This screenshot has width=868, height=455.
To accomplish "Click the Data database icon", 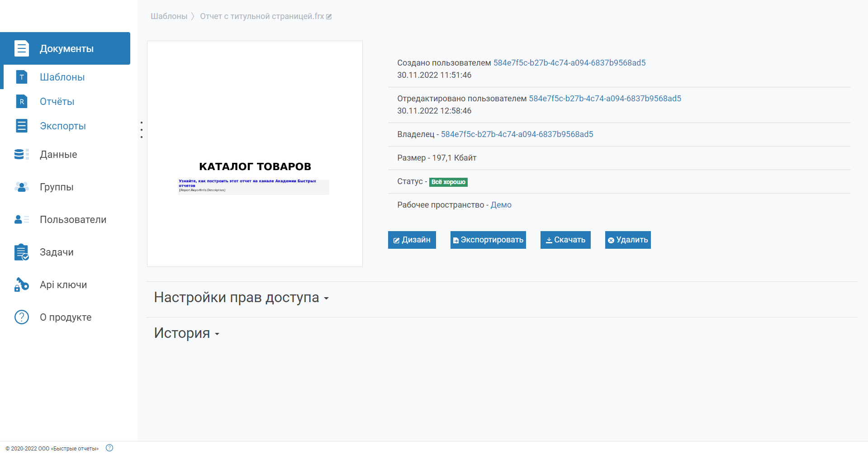I will point(21,154).
